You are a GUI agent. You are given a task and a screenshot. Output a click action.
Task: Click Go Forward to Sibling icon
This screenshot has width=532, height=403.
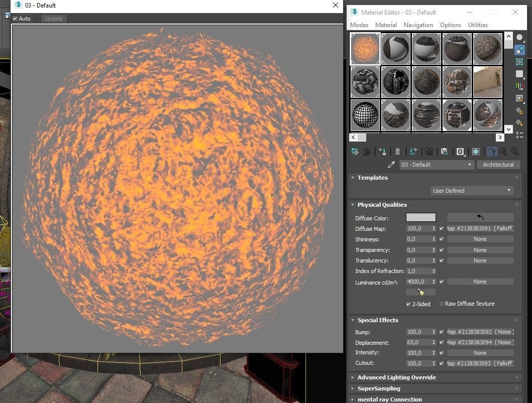[x=515, y=152]
